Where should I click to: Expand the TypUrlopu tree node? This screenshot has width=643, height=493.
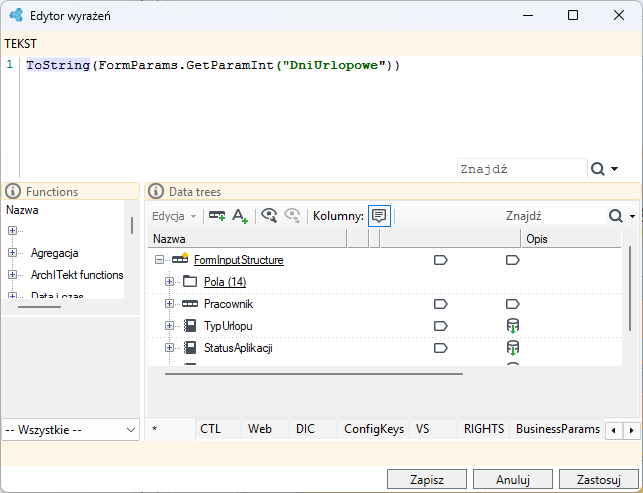coord(169,325)
